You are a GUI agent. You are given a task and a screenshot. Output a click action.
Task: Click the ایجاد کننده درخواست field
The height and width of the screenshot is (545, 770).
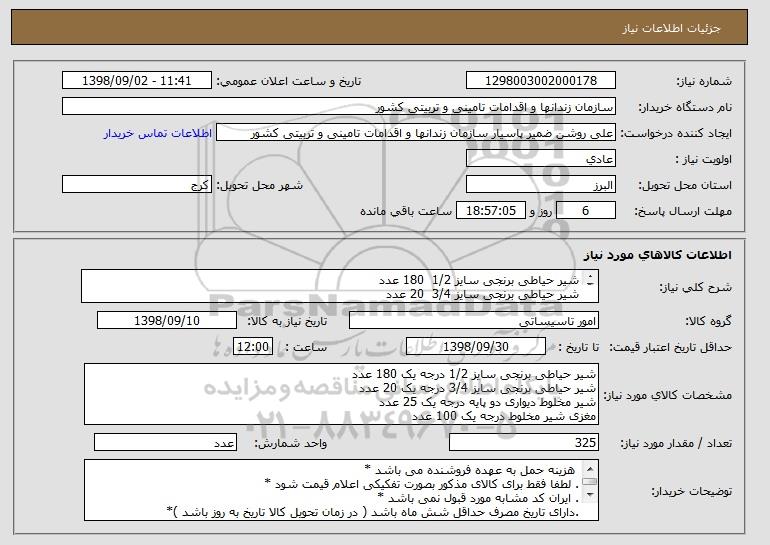416,133
